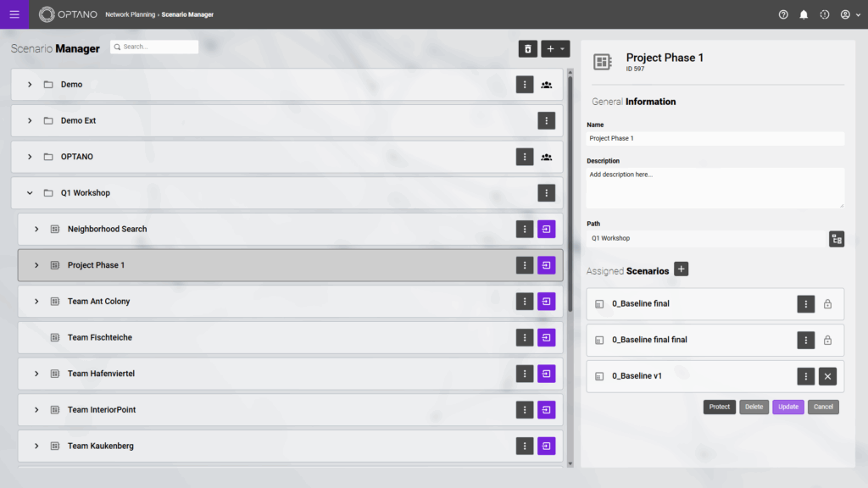
Task: Open the notifications bell
Action: tap(803, 14)
